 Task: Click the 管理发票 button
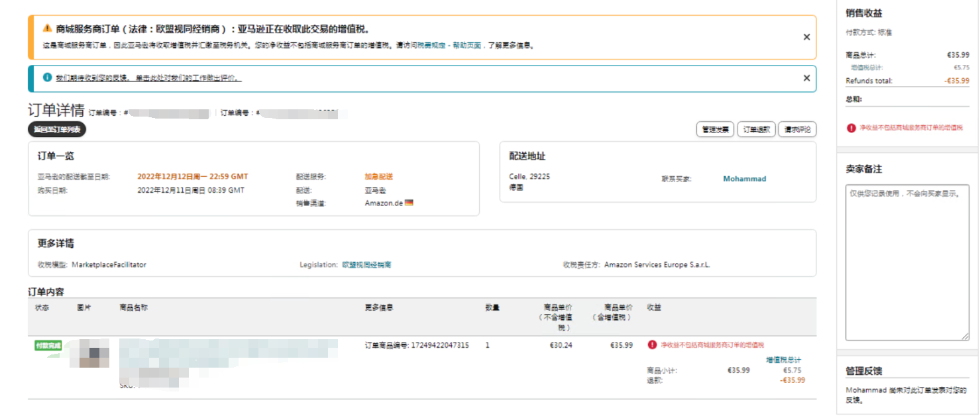[x=715, y=129]
